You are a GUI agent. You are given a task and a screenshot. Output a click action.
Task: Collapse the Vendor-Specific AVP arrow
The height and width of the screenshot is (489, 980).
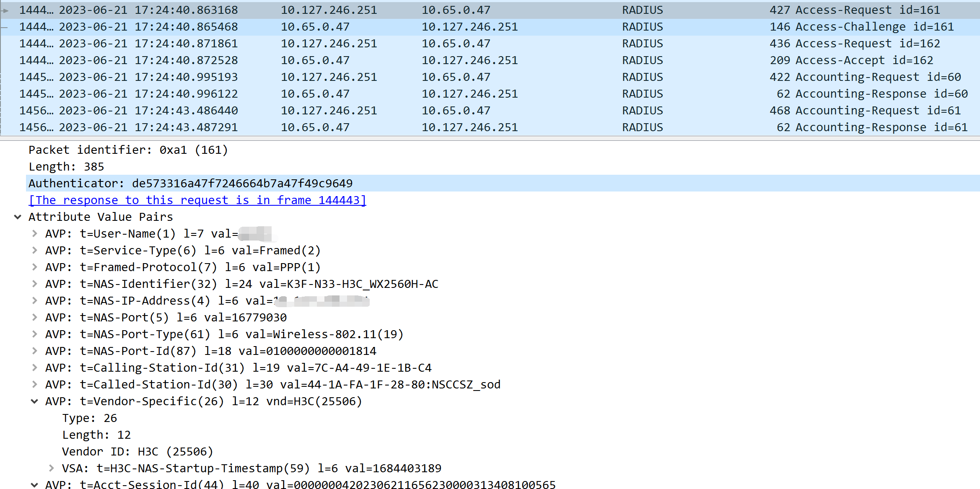pos(35,401)
